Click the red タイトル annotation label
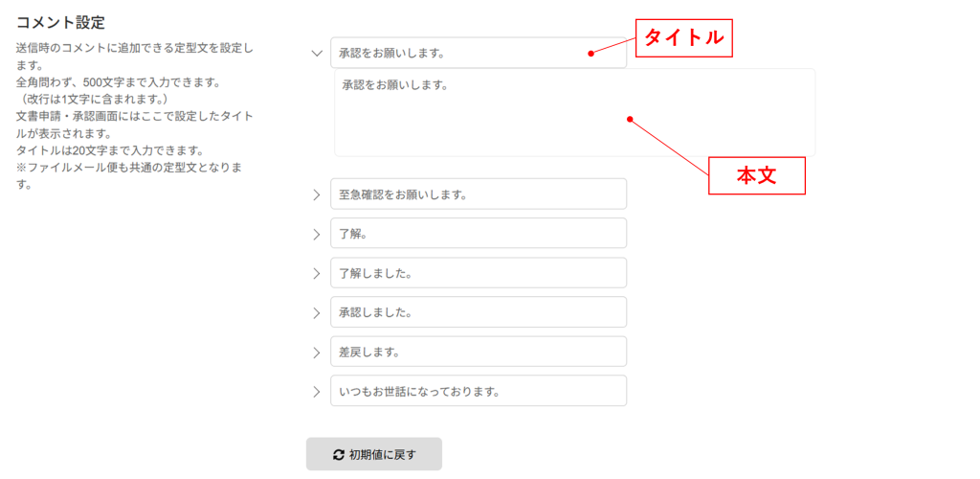The height and width of the screenshot is (479, 980). [x=683, y=38]
